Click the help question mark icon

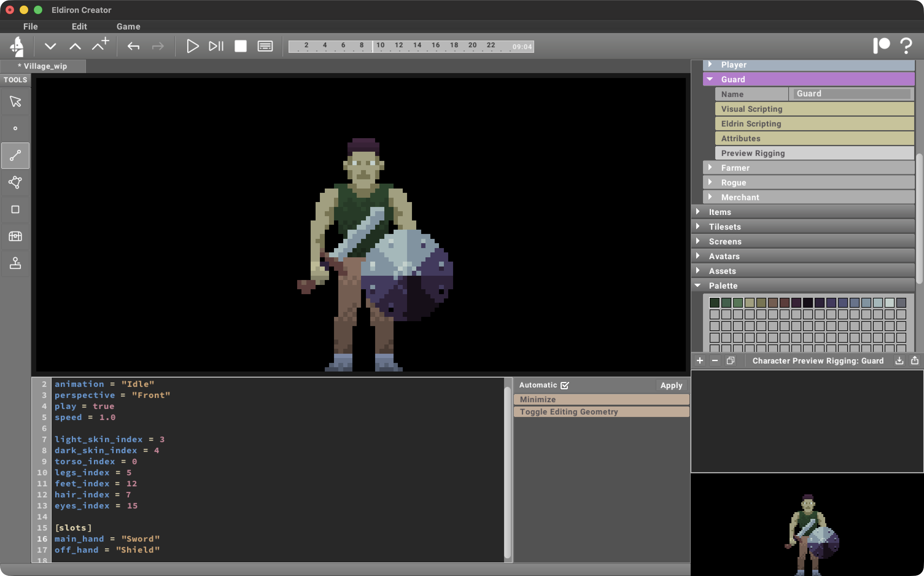point(906,46)
